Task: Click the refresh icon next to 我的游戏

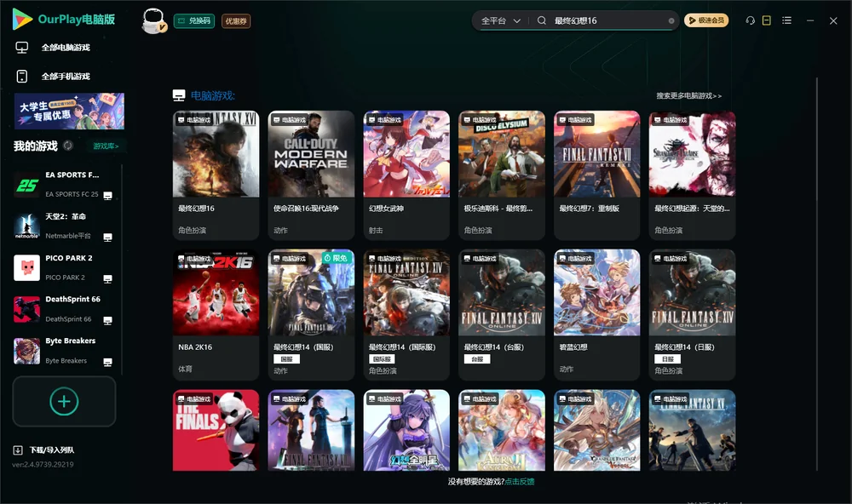Action: [68, 146]
